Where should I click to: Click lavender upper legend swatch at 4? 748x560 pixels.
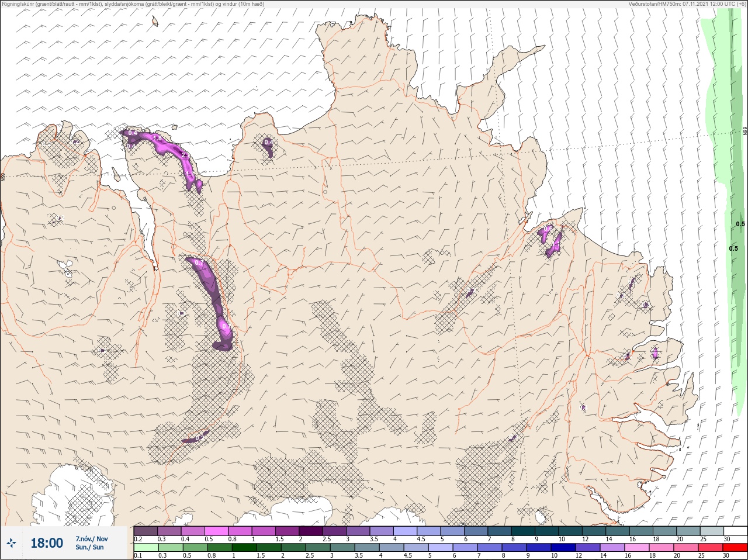coord(405,531)
